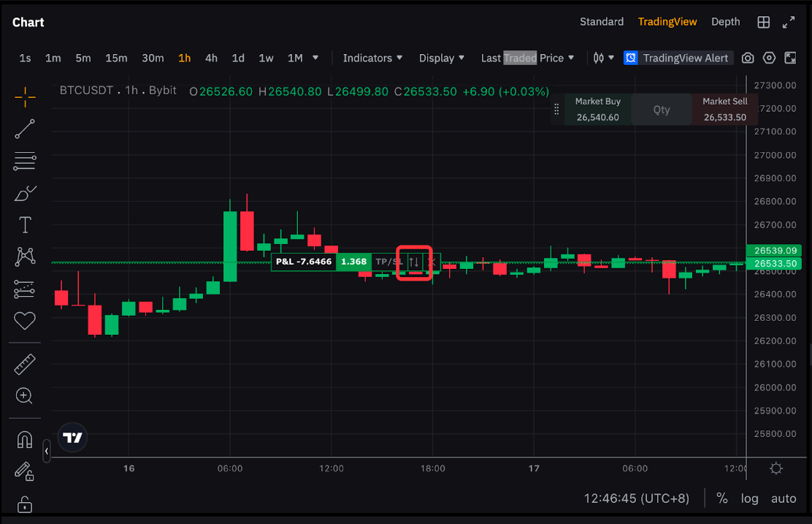Open the favorites heart panel
812x524 pixels.
25,321
